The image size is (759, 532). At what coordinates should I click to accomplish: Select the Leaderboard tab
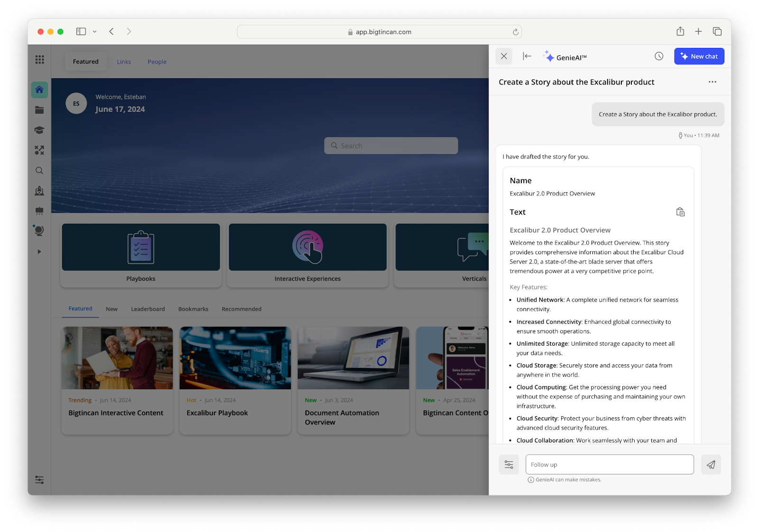pyautogui.click(x=148, y=309)
